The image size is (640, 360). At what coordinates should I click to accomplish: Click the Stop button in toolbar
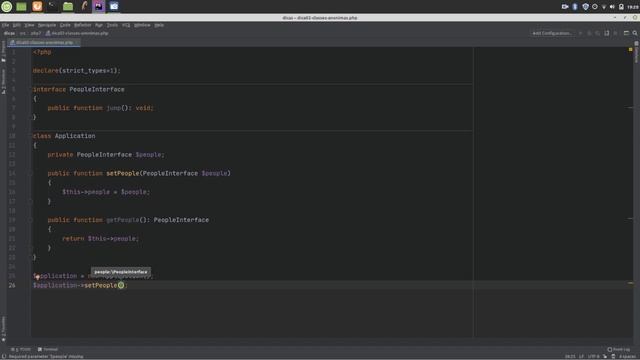(615, 33)
